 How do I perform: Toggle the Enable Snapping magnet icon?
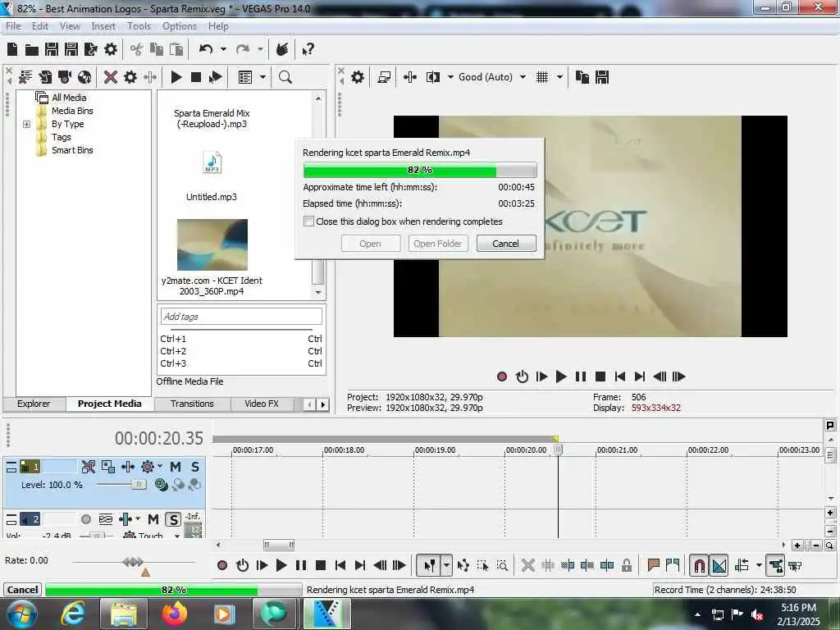(699, 565)
